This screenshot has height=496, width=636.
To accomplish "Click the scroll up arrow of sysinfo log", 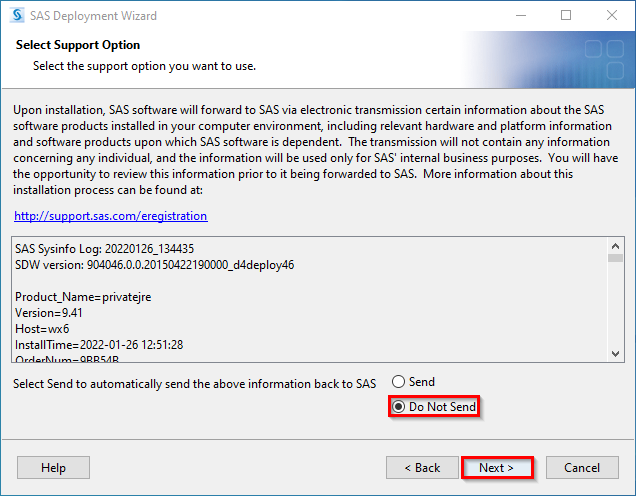I will click(615, 246).
